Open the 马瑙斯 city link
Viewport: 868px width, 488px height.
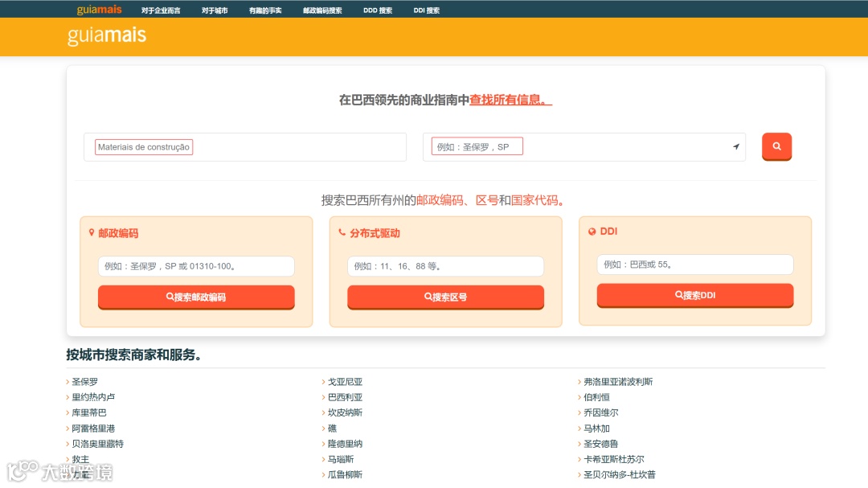pos(341,459)
